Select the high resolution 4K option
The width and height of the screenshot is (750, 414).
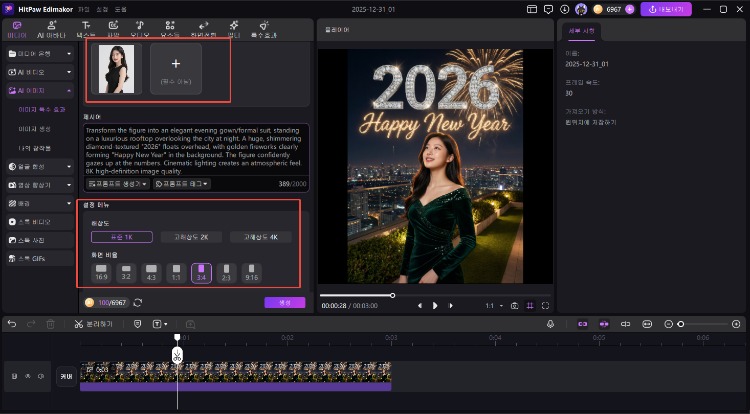261,237
